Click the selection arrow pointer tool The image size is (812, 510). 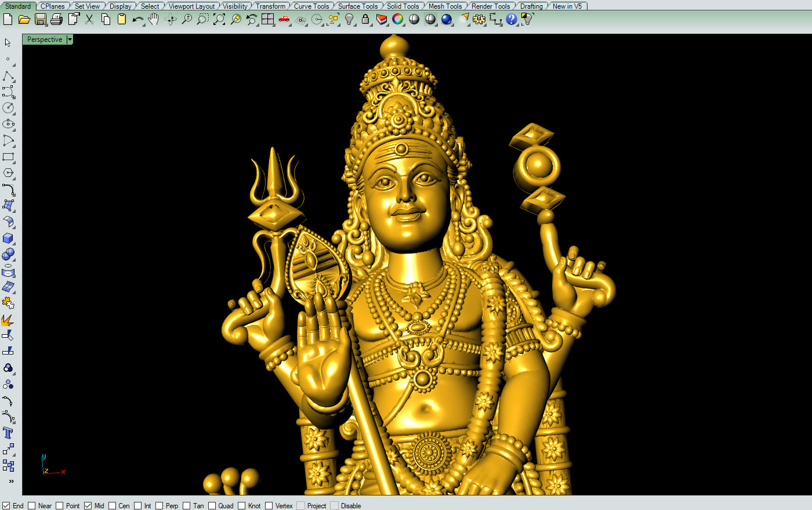(x=8, y=43)
